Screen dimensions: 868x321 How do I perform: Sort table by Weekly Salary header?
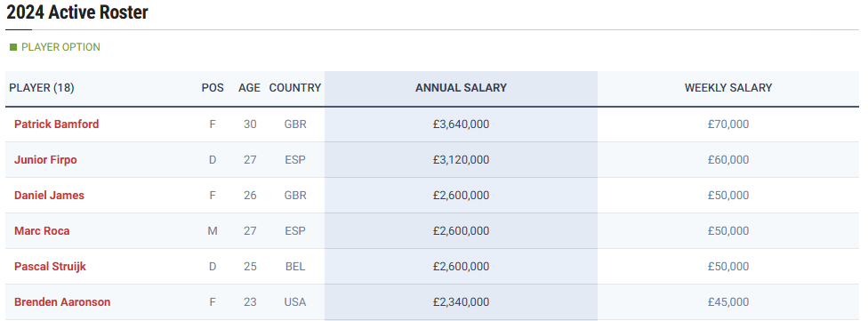click(x=728, y=88)
